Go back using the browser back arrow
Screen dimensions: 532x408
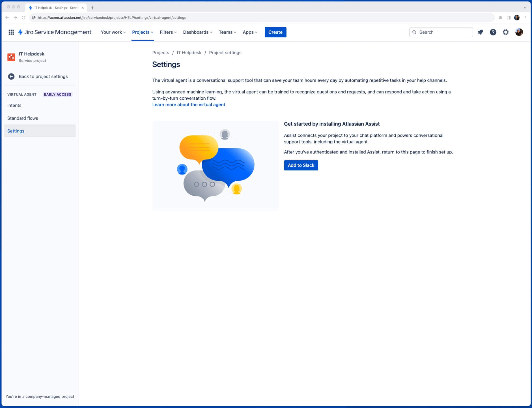point(7,18)
